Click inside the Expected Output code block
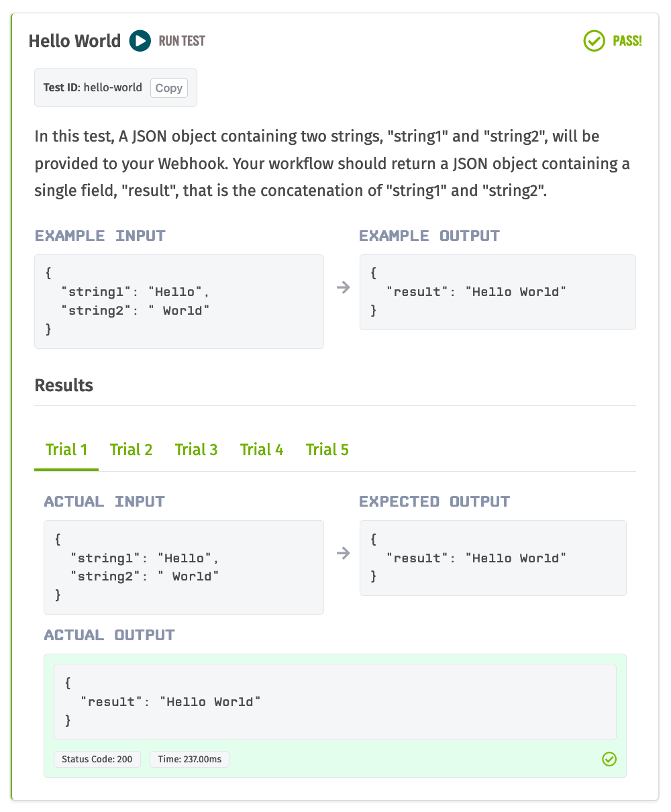Image resolution: width=671 pixels, height=812 pixels. click(493, 558)
